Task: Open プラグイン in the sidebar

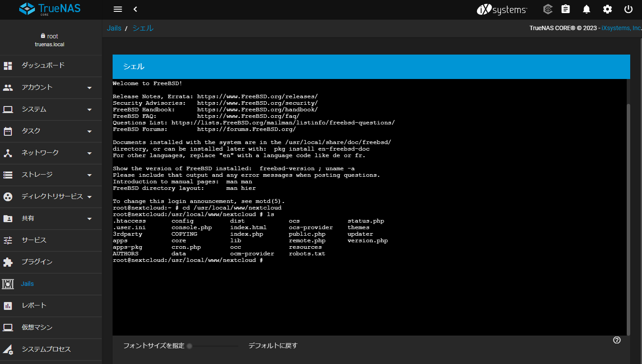Action: (37, 262)
